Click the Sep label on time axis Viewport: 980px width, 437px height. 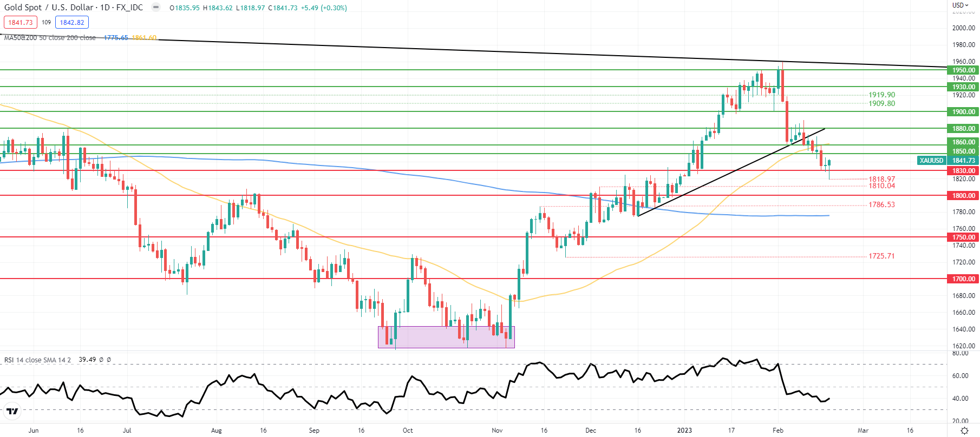pos(314,431)
